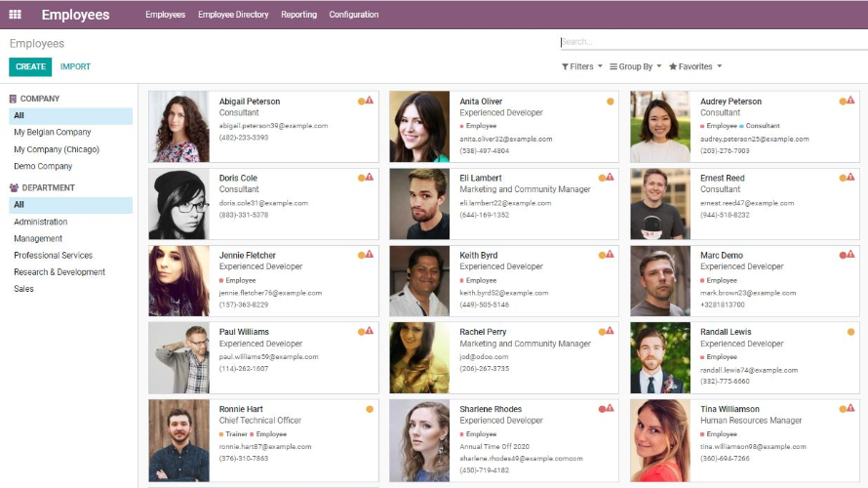Click the IMPORT button

75,66
